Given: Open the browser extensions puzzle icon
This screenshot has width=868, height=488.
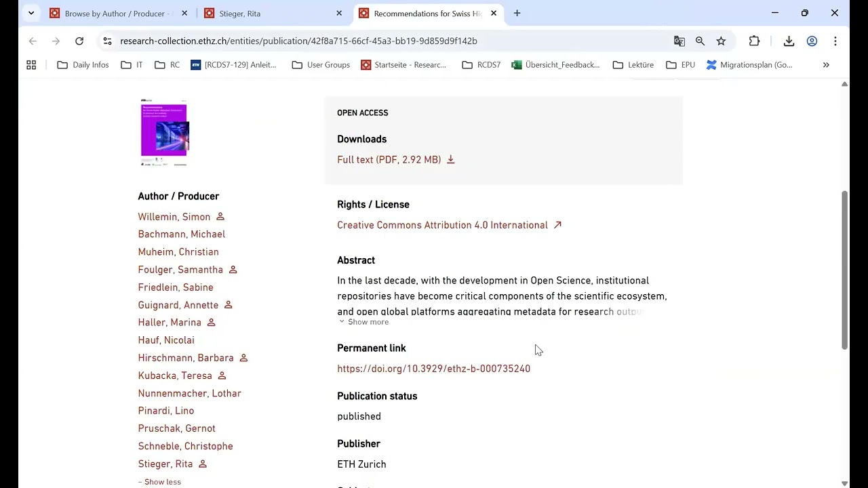Looking at the screenshot, I should pyautogui.click(x=754, y=41).
